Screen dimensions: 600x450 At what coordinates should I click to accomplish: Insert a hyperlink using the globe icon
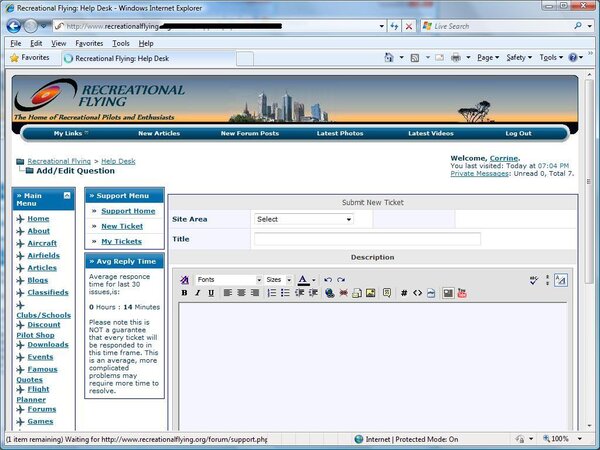329,293
